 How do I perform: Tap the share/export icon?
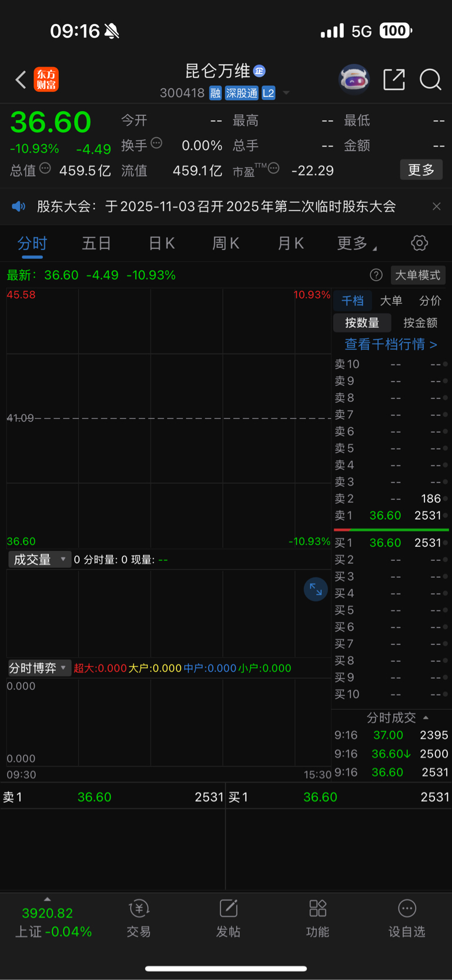394,79
